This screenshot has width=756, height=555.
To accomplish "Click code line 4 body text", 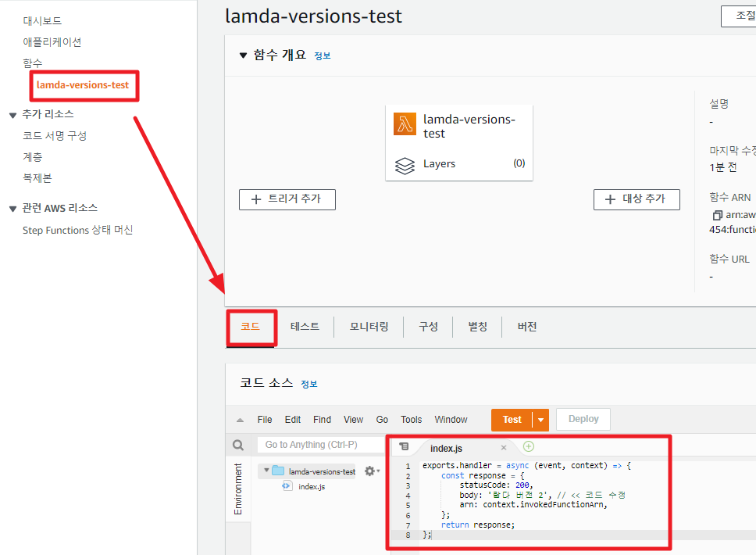I will 542,495.
